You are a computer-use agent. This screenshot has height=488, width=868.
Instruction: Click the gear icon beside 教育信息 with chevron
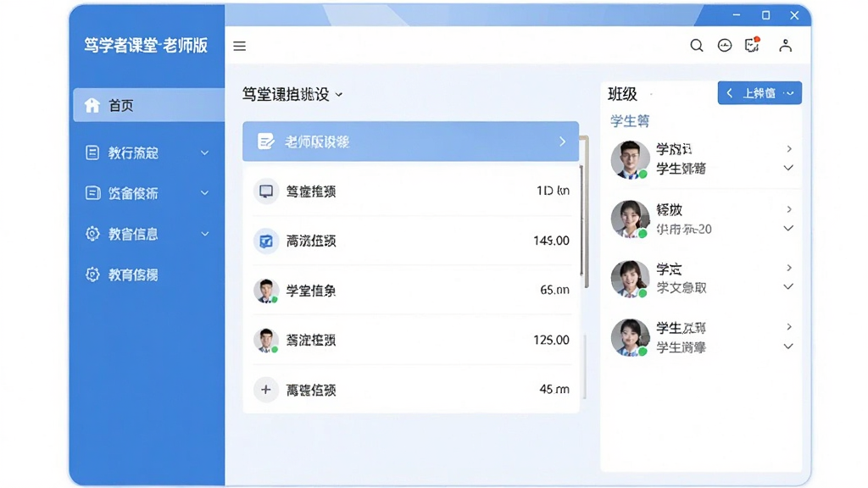(92, 234)
